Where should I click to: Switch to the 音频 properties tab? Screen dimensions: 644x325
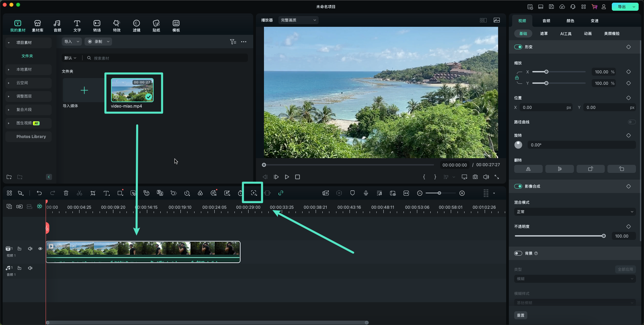pos(546,21)
